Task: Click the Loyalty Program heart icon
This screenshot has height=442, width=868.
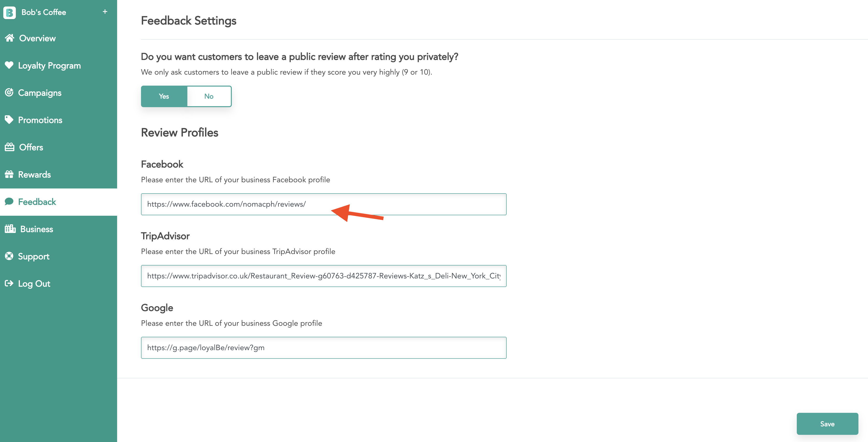Action: point(9,65)
